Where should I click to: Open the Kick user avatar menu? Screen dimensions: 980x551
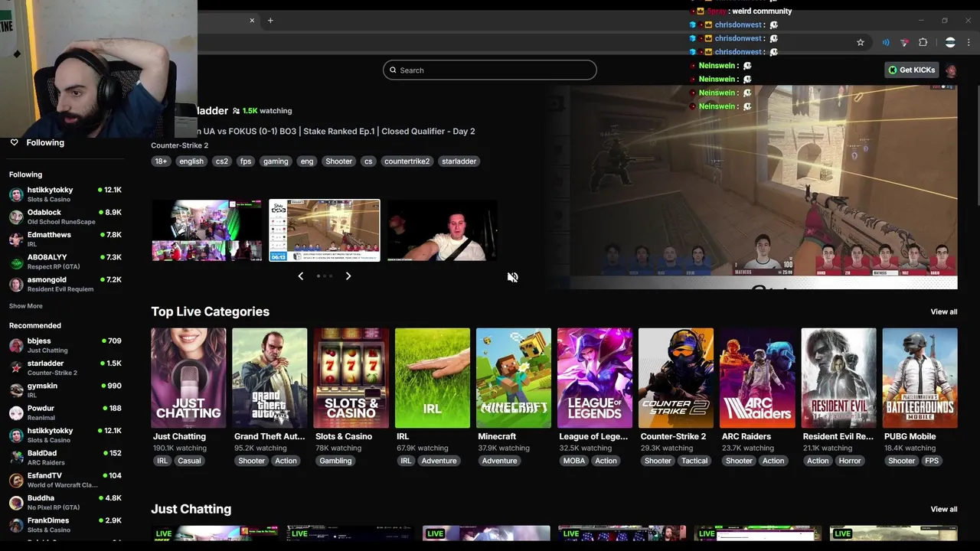pos(951,70)
